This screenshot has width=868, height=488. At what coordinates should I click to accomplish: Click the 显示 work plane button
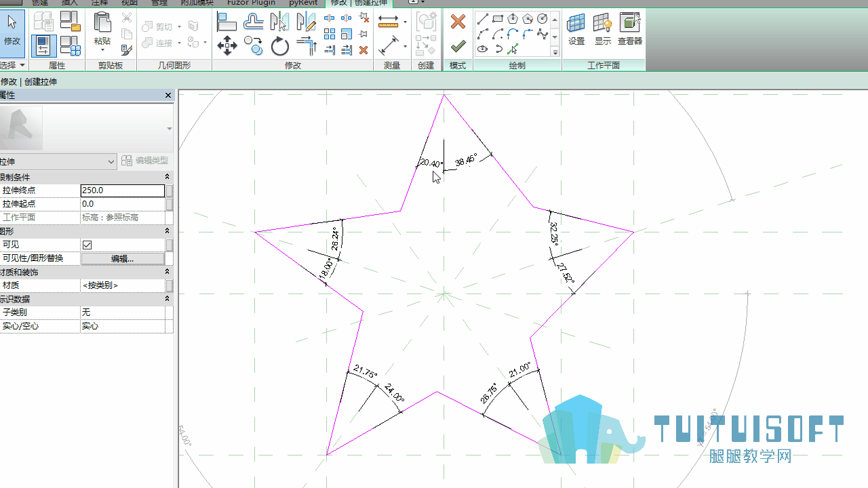tap(603, 30)
